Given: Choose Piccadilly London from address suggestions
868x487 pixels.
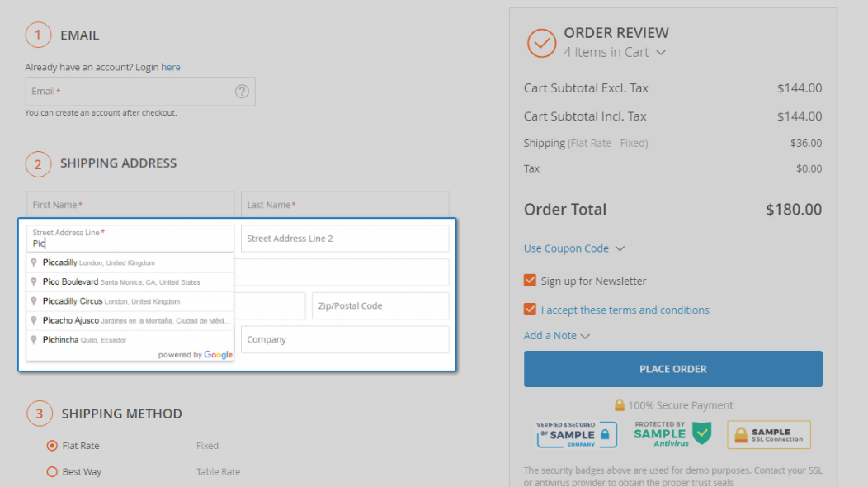Looking at the screenshot, I should 130,262.
